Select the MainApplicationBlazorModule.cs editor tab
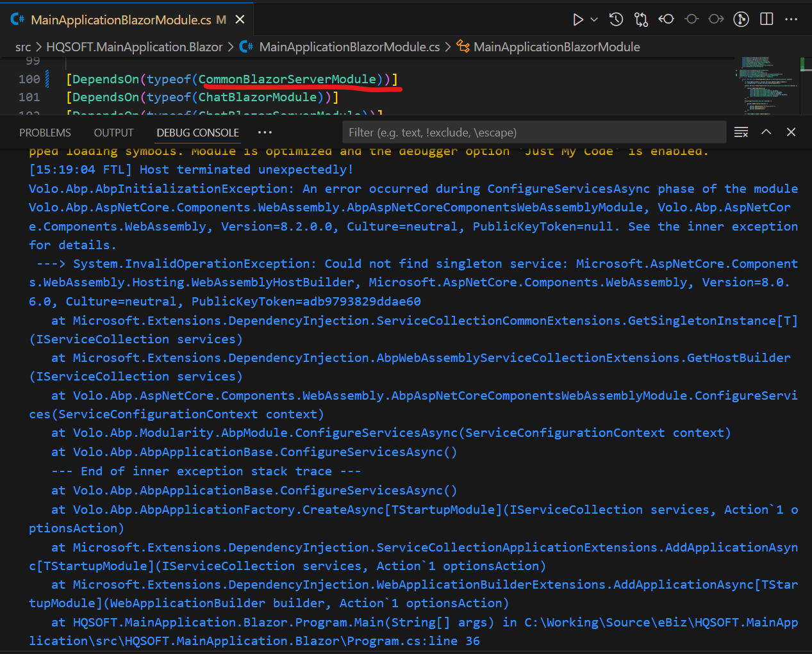This screenshot has height=654, width=812. (120, 20)
